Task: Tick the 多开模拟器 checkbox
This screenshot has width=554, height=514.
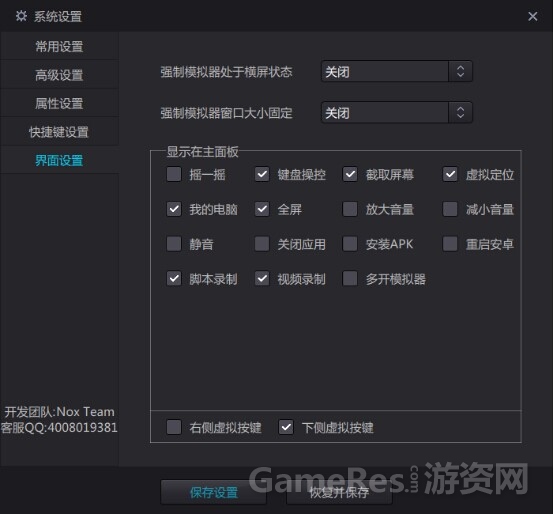Action: tap(350, 279)
